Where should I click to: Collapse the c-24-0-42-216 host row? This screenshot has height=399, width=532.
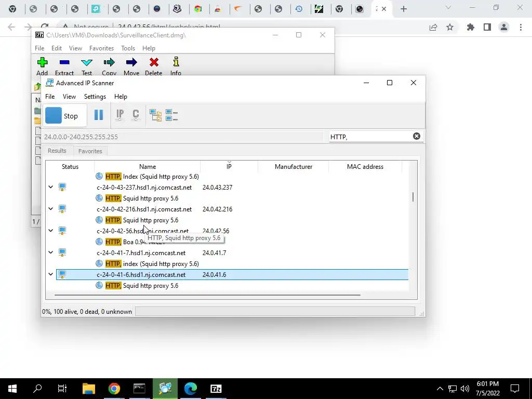[x=51, y=209]
